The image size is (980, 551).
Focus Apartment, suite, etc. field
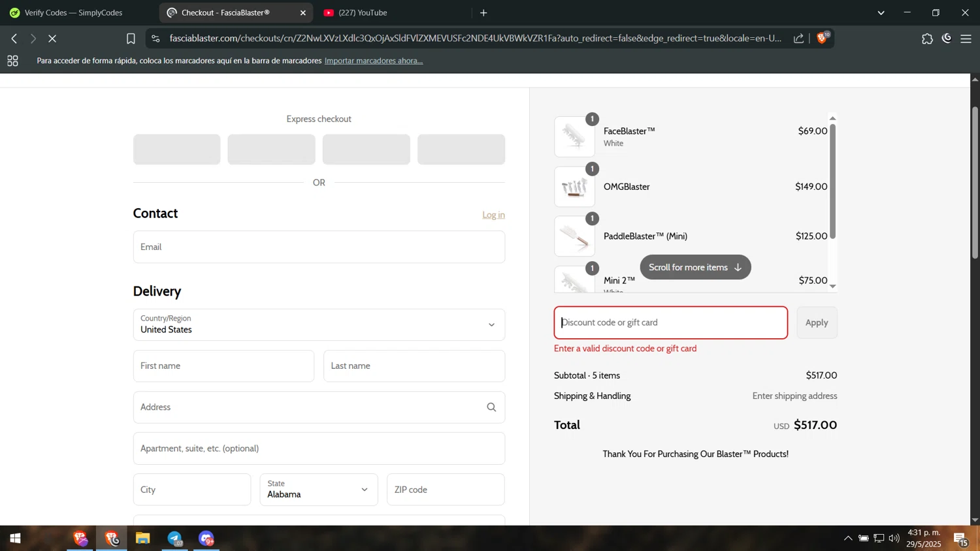pos(319,449)
